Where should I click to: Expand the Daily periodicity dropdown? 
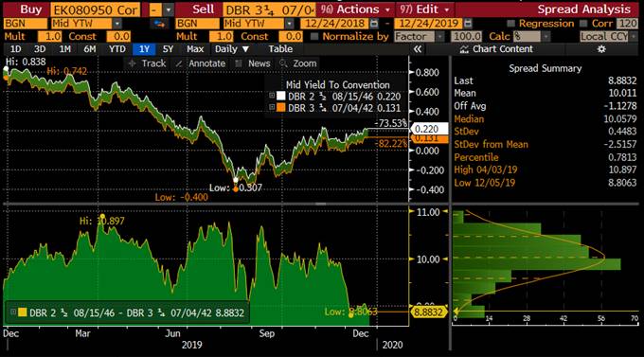(x=232, y=49)
